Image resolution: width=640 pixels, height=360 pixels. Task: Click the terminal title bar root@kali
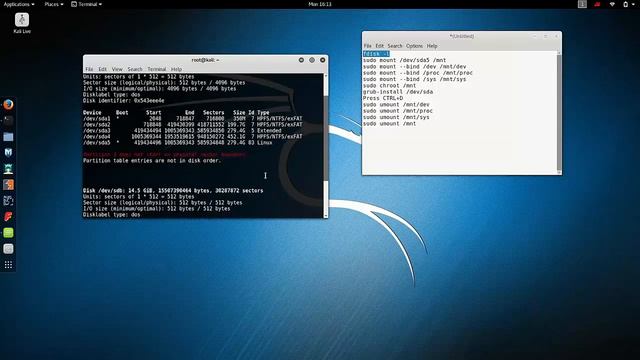205,60
